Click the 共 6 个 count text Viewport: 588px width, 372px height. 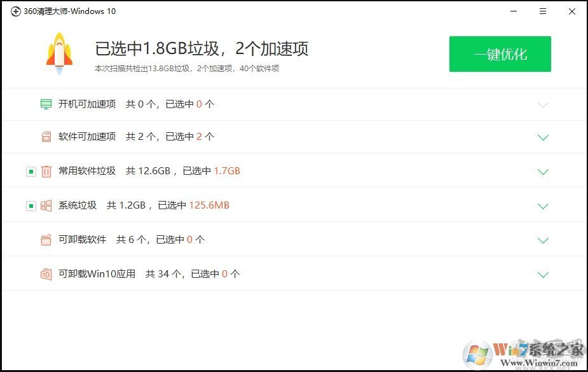tap(131, 239)
